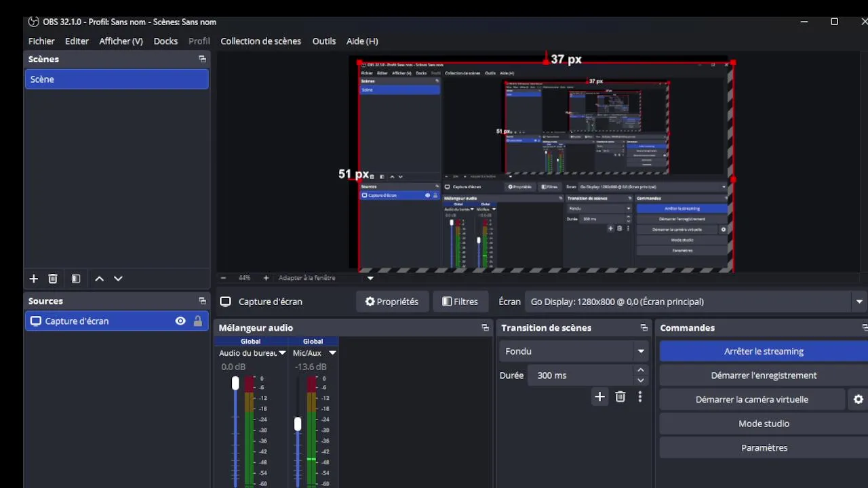Click the Durée 300 ms input field

pyautogui.click(x=582, y=375)
